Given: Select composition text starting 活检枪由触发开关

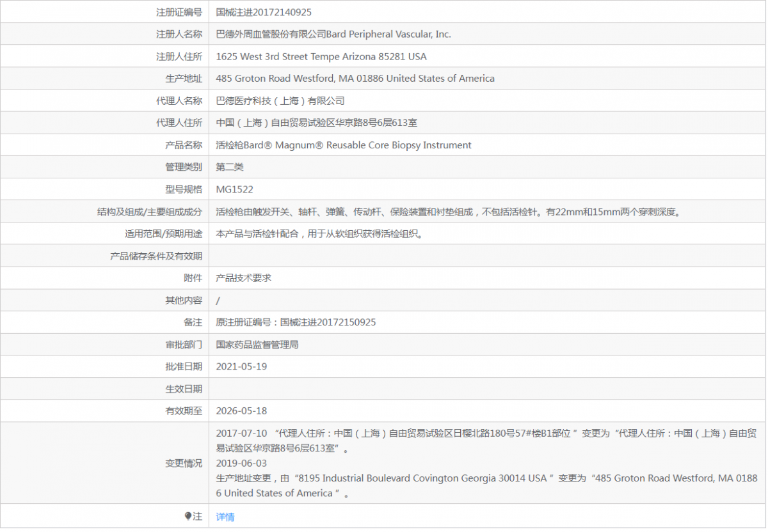Looking at the screenshot, I should click(448, 212).
